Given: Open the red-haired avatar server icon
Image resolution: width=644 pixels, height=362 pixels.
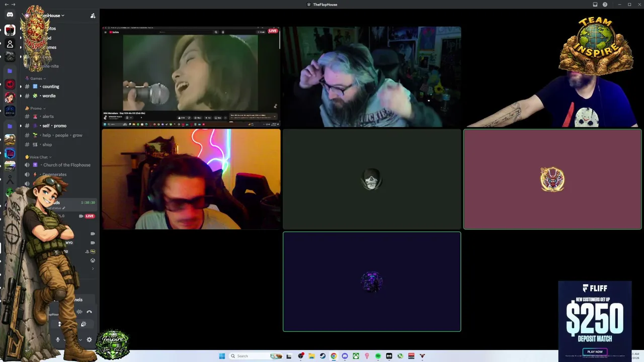Looking at the screenshot, I should coord(10,97).
